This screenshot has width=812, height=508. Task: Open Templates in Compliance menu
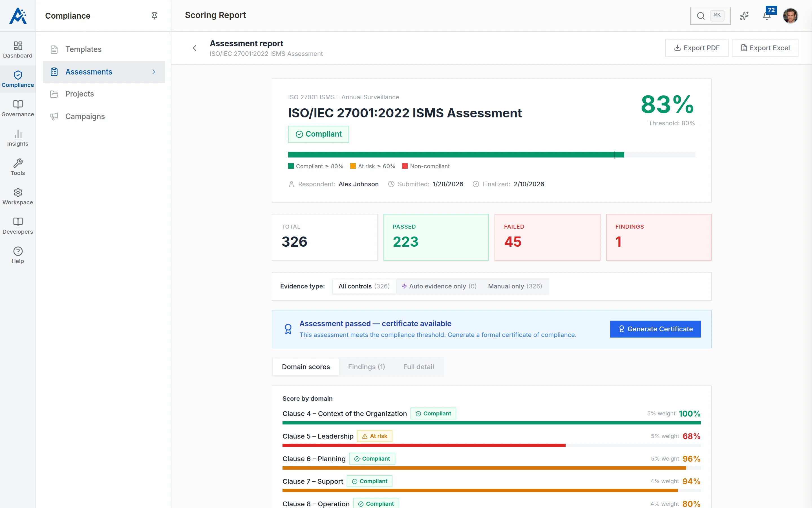tap(104, 49)
